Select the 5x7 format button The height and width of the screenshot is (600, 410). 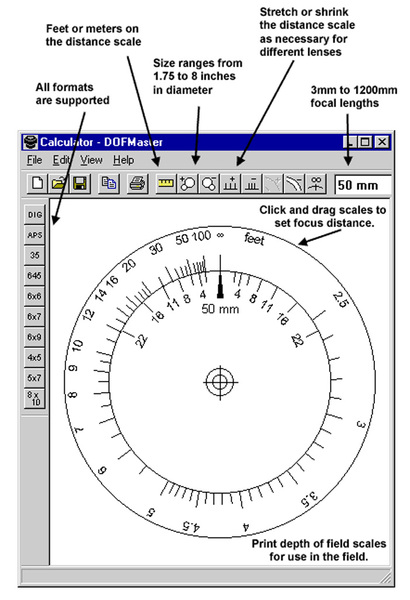point(35,378)
